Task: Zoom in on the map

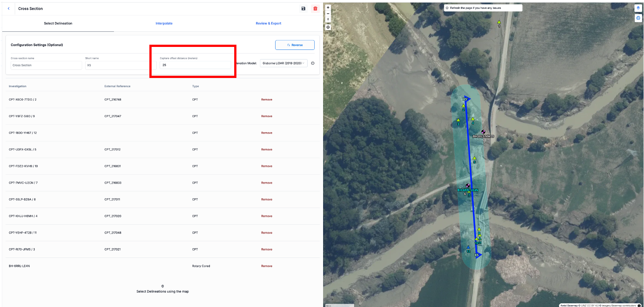Action: pyautogui.click(x=328, y=7)
